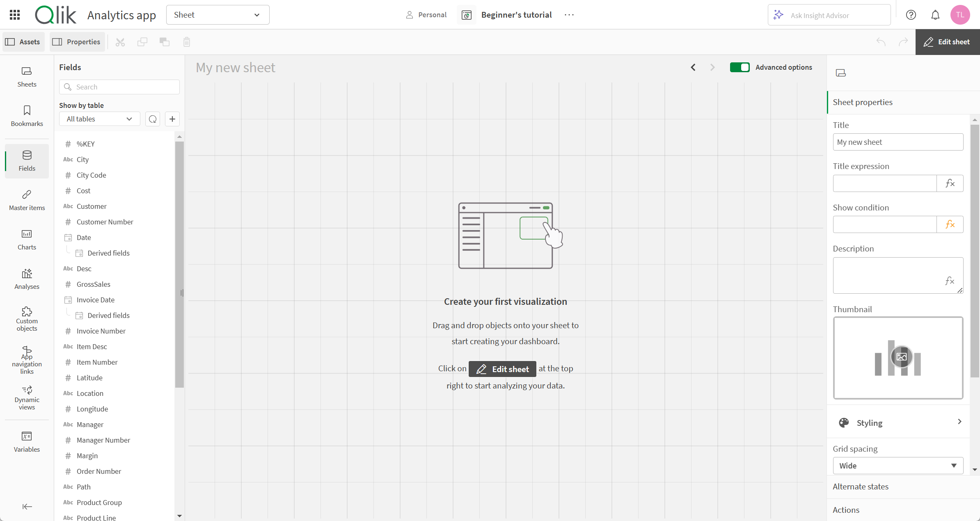The image size is (980, 521).
Task: Click the Edit sheet button
Action: [x=948, y=41]
